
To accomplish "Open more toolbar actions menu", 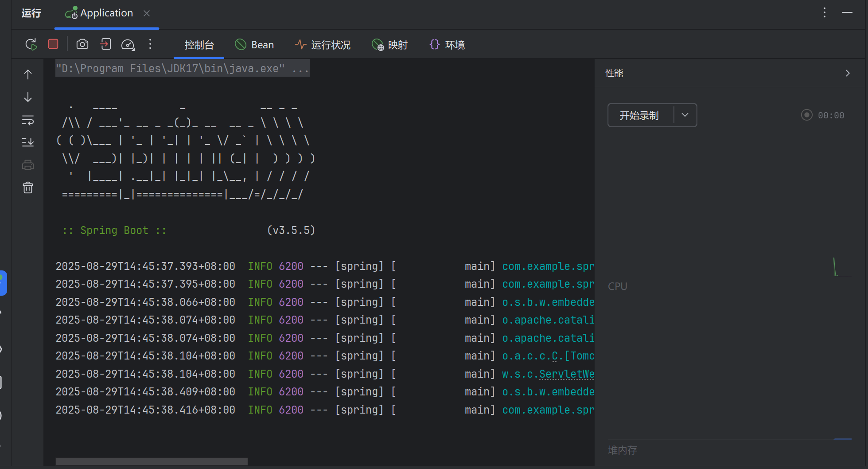I will [x=150, y=44].
